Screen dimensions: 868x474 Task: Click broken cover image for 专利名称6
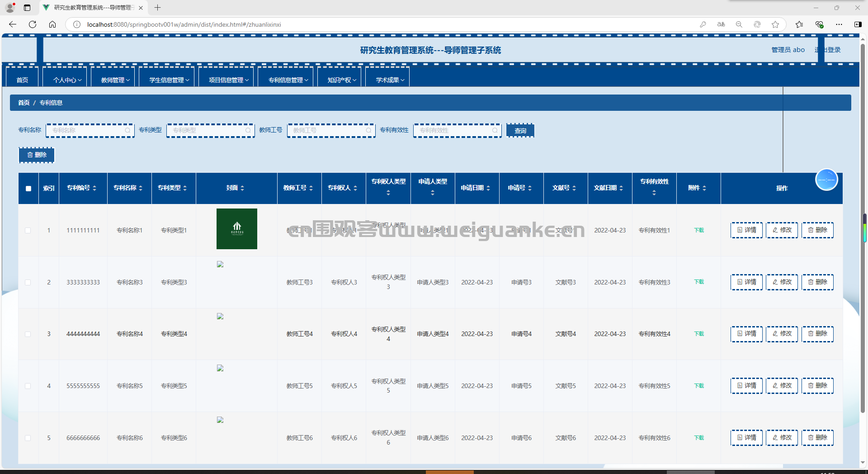(x=220, y=420)
